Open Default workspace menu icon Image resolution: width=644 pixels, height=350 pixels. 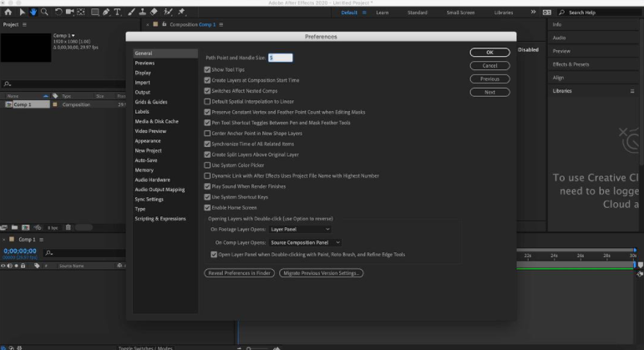[364, 13]
